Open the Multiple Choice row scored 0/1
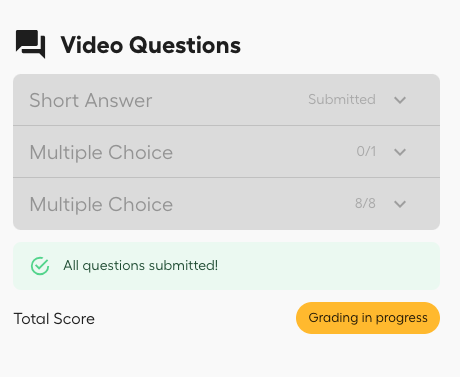460x377 pixels. click(226, 152)
